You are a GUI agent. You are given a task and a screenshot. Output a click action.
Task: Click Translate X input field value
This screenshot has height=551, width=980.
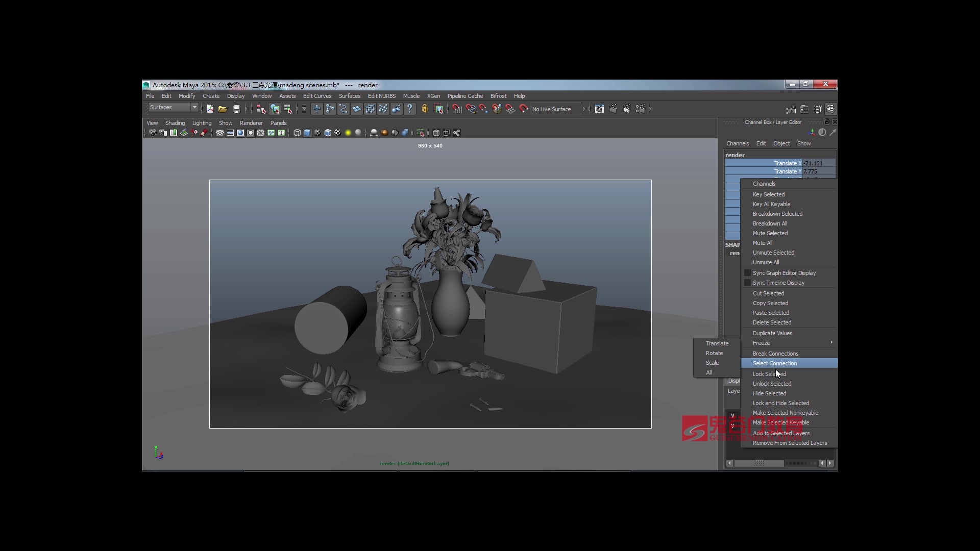[817, 163]
